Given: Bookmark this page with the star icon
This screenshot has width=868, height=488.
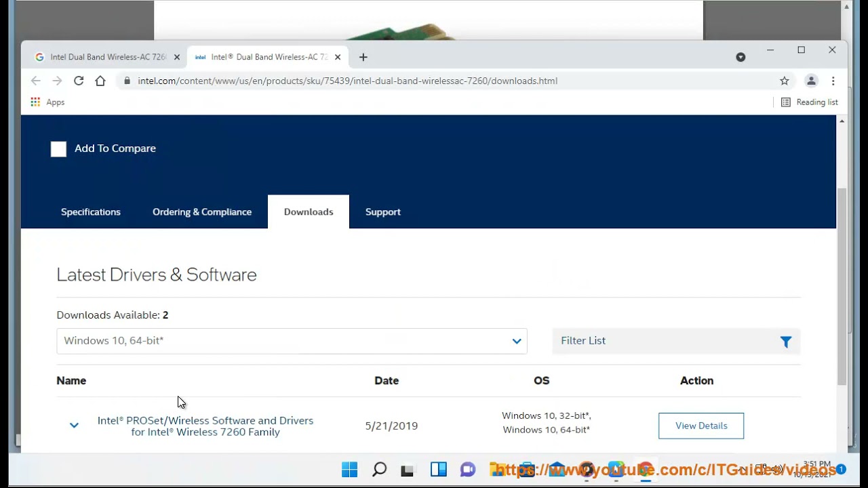Looking at the screenshot, I should pyautogui.click(x=785, y=81).
